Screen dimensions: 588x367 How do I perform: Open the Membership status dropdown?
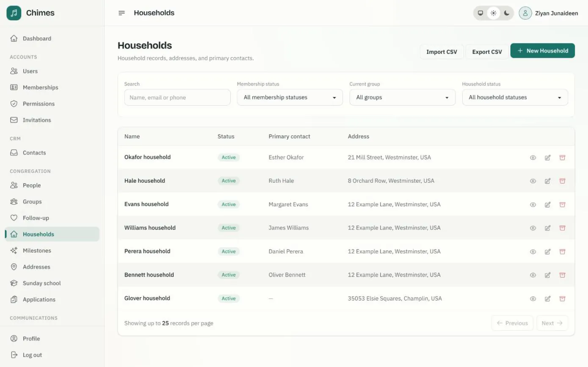[x=290, y=97]
